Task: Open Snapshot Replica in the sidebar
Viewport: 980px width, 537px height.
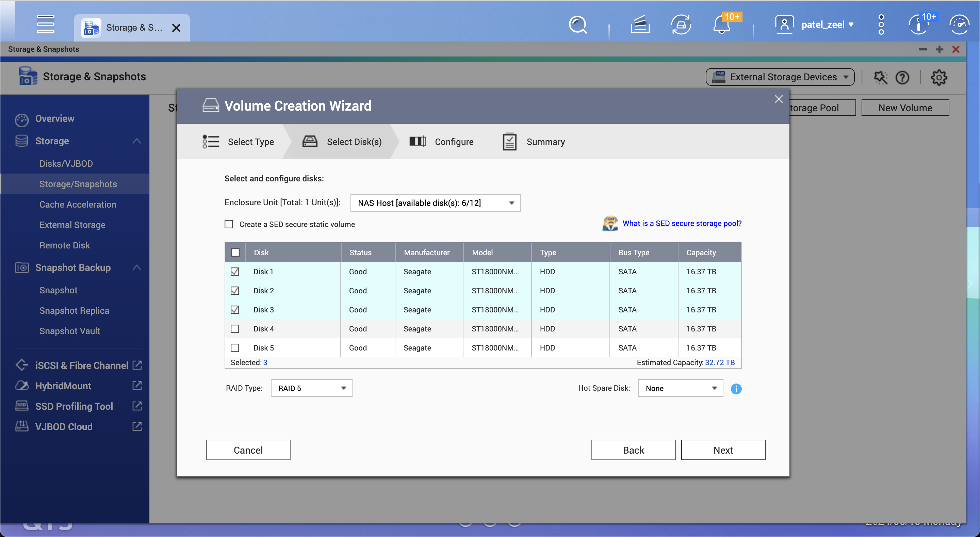Action: [74, 311]
